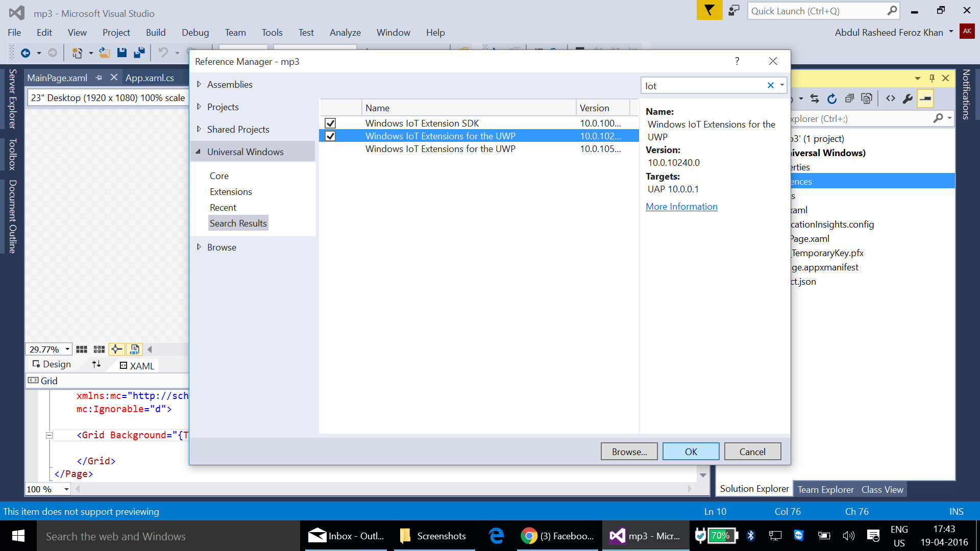Pin the Solution Explorer panel
The height and width of the screenshot is (551, 980).
[932, 78]
